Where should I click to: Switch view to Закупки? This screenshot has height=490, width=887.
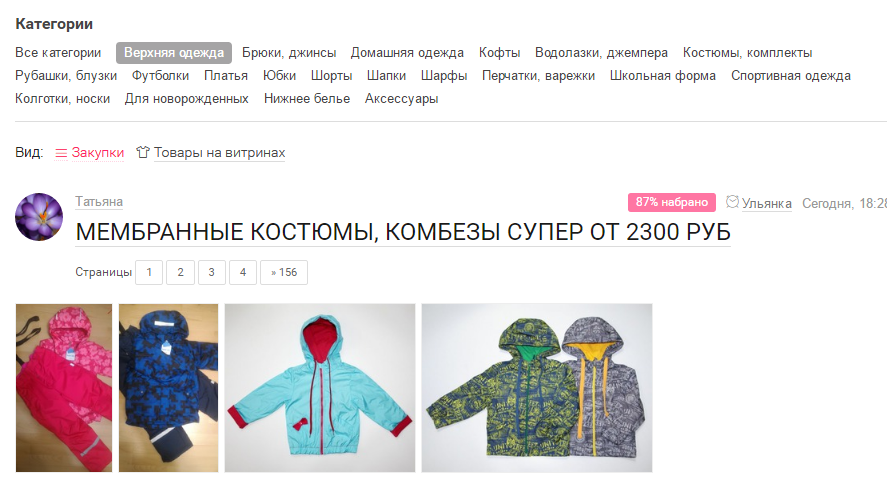click(97, 153)
